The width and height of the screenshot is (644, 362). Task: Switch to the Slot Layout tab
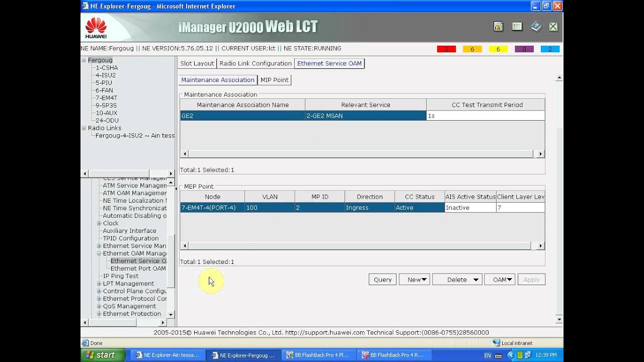[x=197, y=63]
